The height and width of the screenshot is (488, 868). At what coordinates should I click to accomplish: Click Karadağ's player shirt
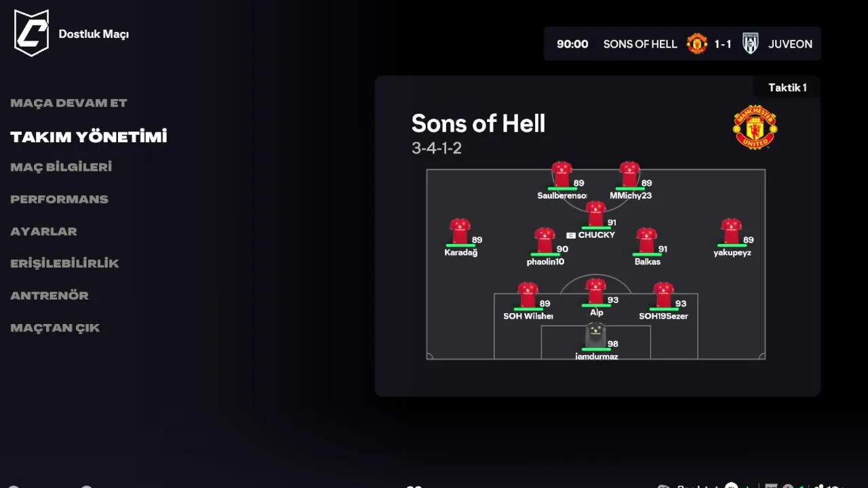(x=460, y=231)
